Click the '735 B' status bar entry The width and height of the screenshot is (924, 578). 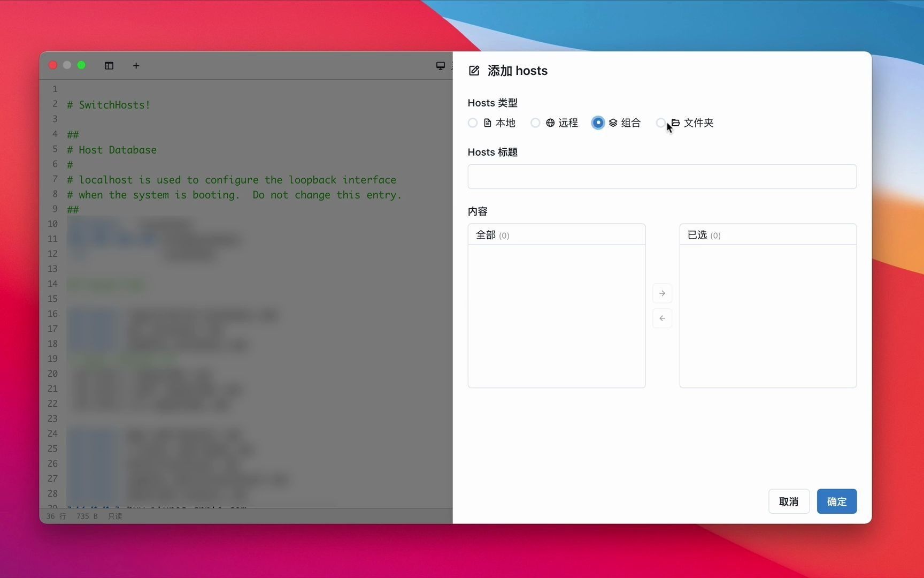coord(87,516)
